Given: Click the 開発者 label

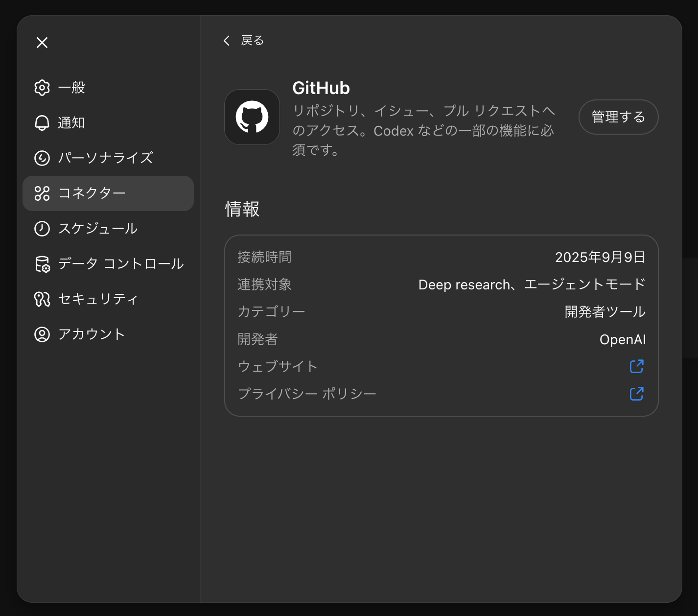Looking at the screenshot, I should [x=257, y=339].
